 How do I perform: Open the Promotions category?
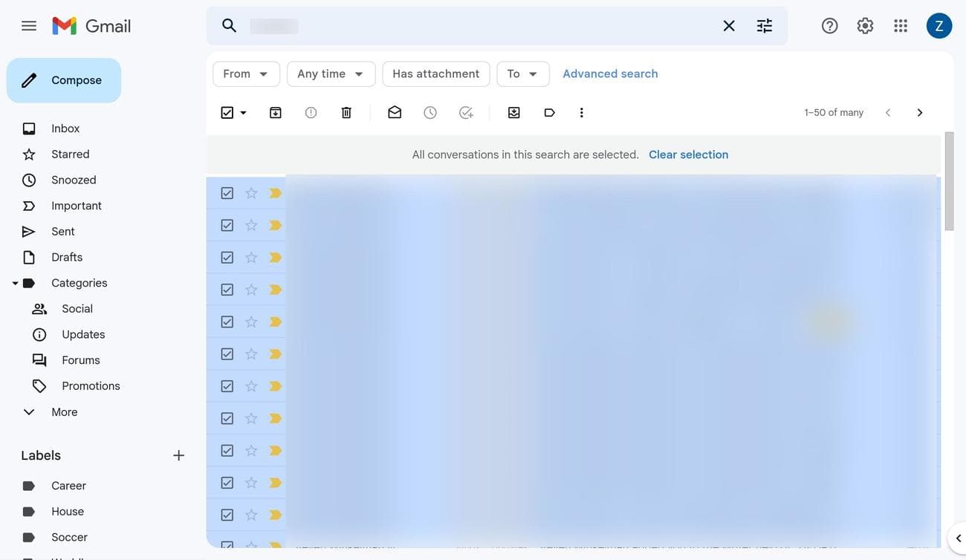(91, 386)
